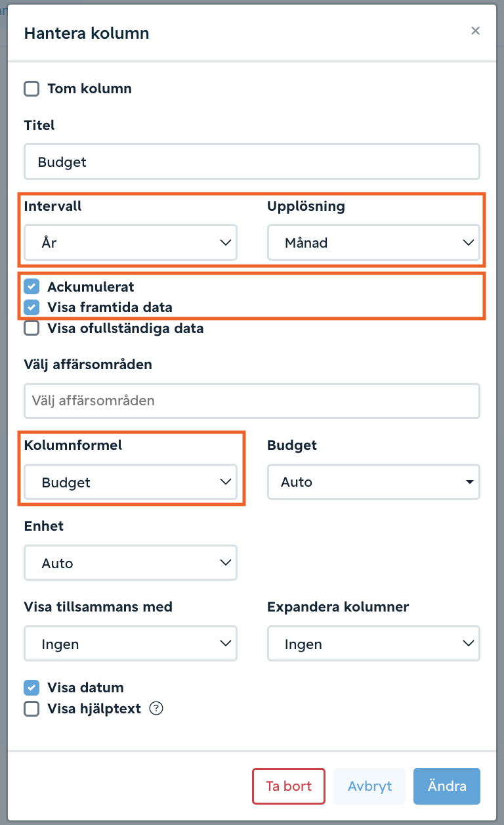Click the Ta bort button
The image size is (504, 825).
289,786
